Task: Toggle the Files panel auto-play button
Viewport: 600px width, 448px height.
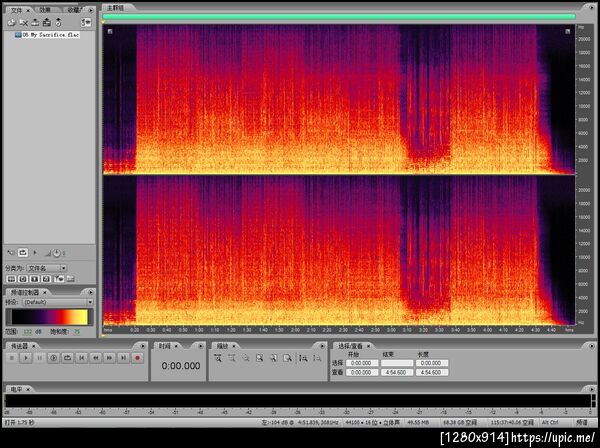Action: (10, 253)
